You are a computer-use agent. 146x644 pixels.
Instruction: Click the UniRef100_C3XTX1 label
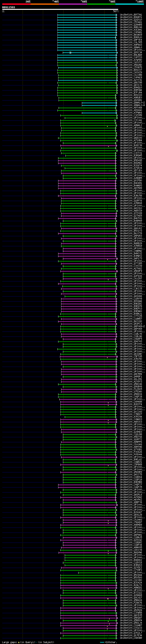(x=131, y=153)
